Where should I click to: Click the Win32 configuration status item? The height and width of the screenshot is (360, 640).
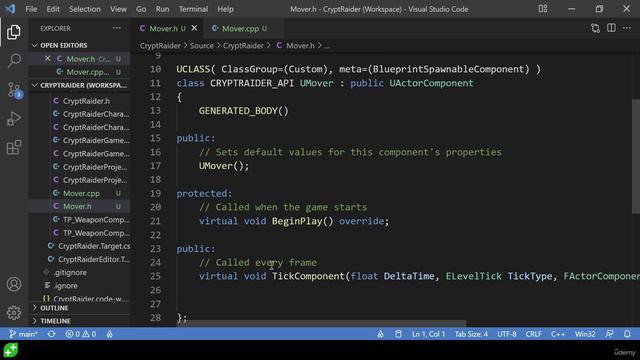585,334
